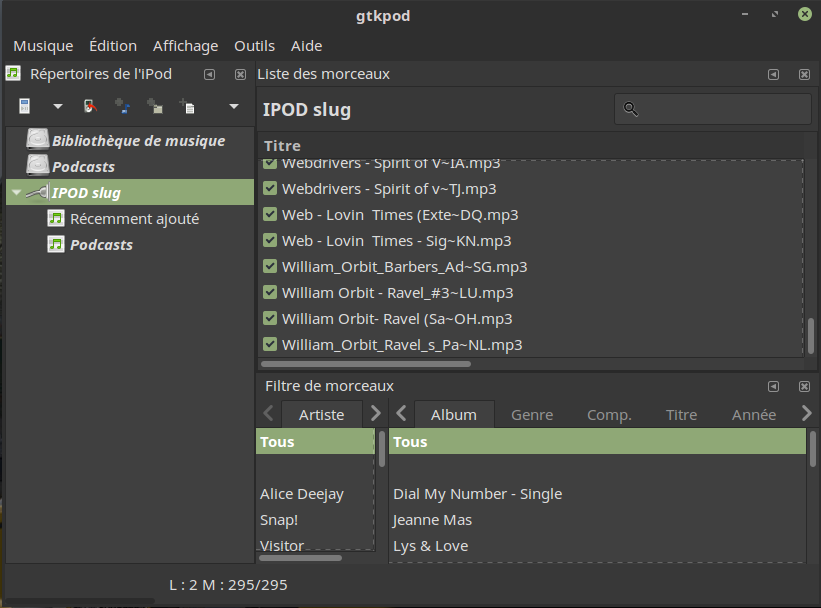Click the add folder icon in toolbar
Screen dimensions: 821x608
click(154, 106)
